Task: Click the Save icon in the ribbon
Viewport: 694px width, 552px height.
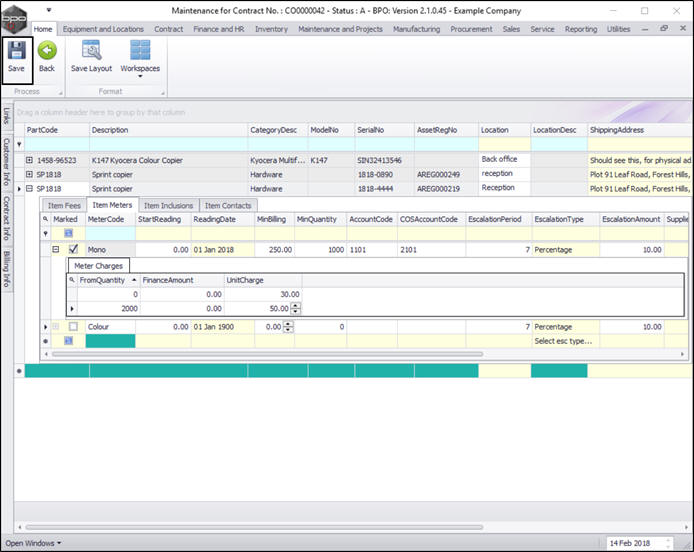Action: click(16, 50)
